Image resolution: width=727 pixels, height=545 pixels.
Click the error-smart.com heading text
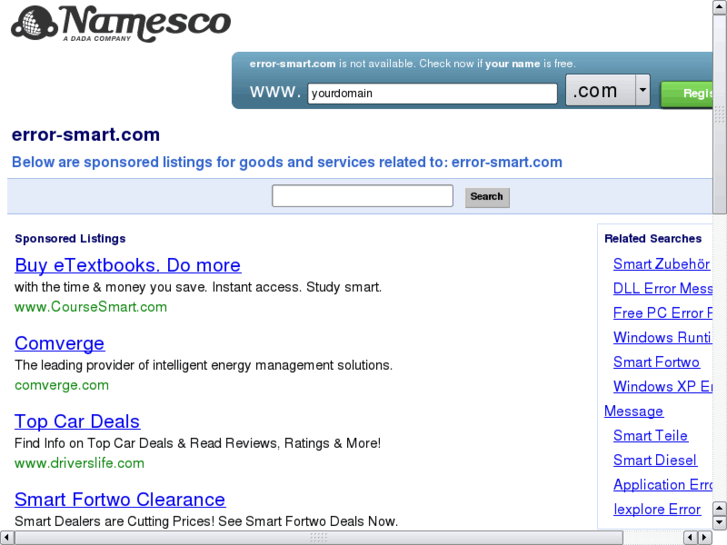tap(86, 135)
